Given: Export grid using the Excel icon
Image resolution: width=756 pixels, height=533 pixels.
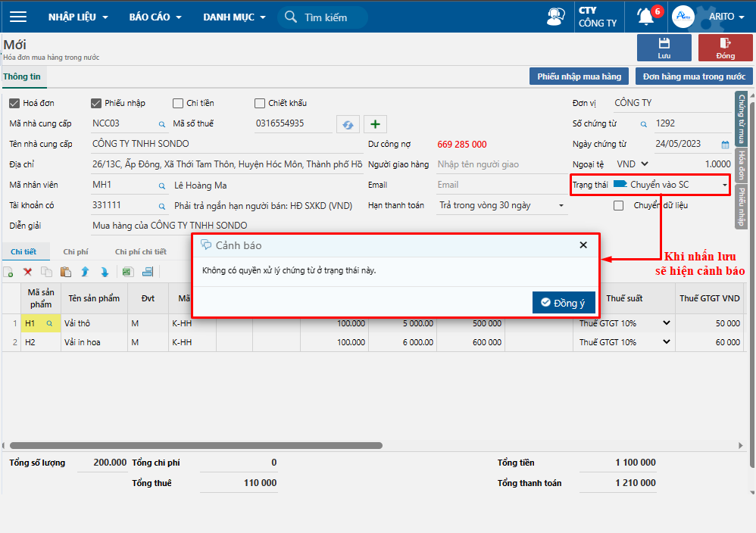Looking at the screenshot, I should [x=127, y=272].
